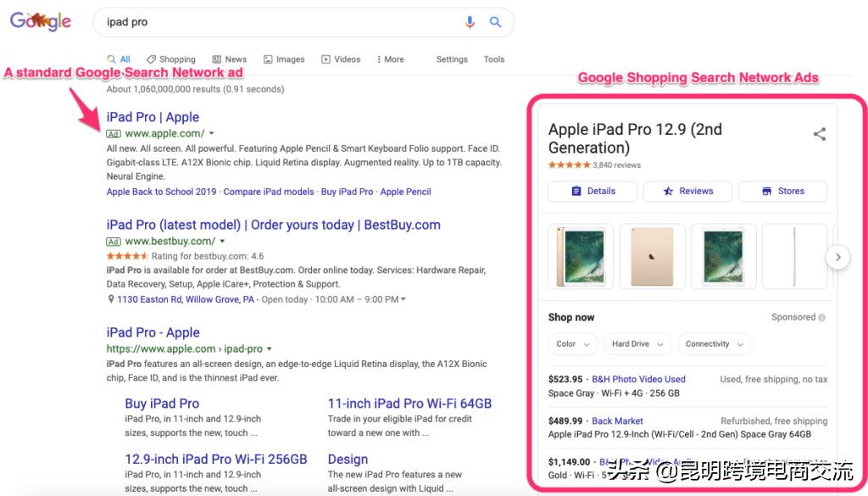868x496 pixels.
Task: Open the B&H Photo Video Used link
Action: [x=638, y=379]
